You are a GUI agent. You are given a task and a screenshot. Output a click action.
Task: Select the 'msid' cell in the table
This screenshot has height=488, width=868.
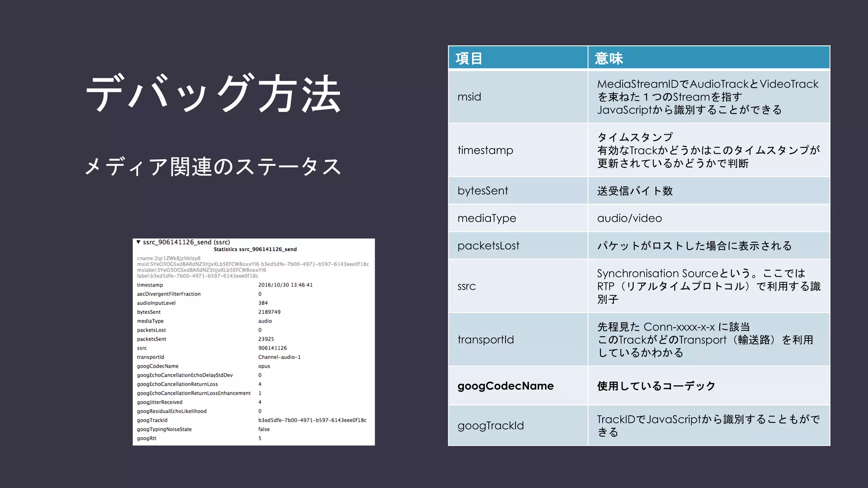pos(518,97)
